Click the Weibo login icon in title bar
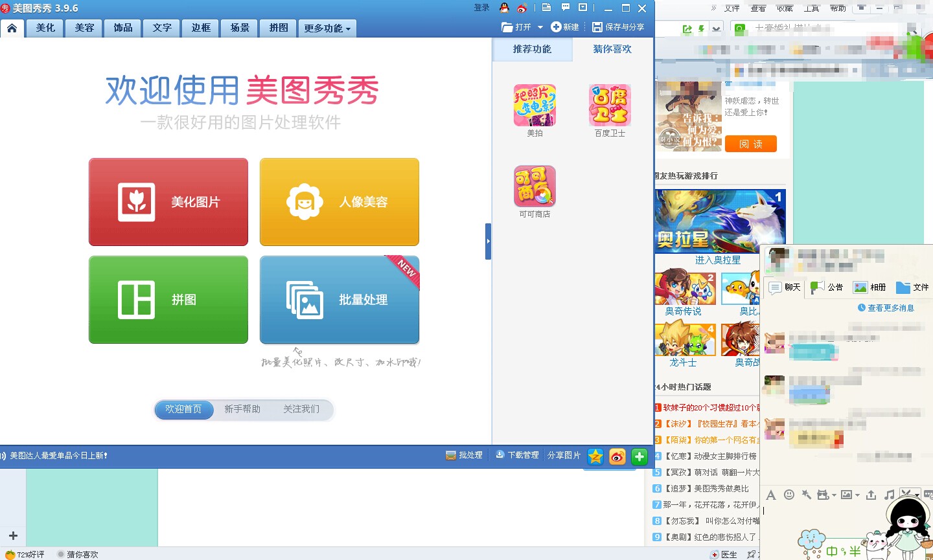Image resolution: width=933 pixels, height=560 pixels. 522,8
